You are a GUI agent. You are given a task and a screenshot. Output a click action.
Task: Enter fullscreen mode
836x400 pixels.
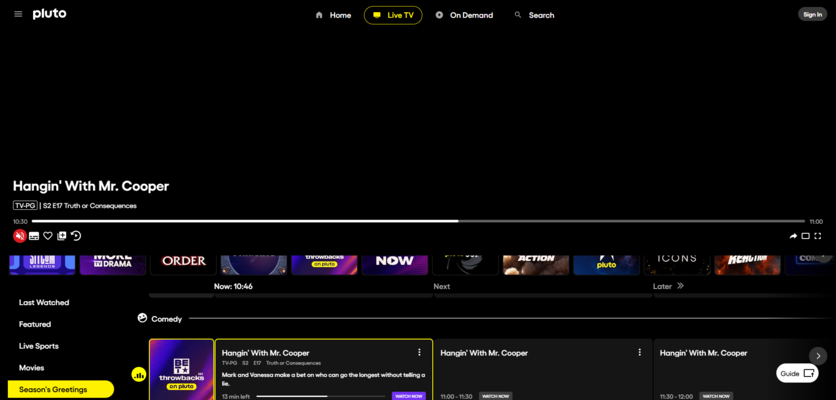pos(817,236)
